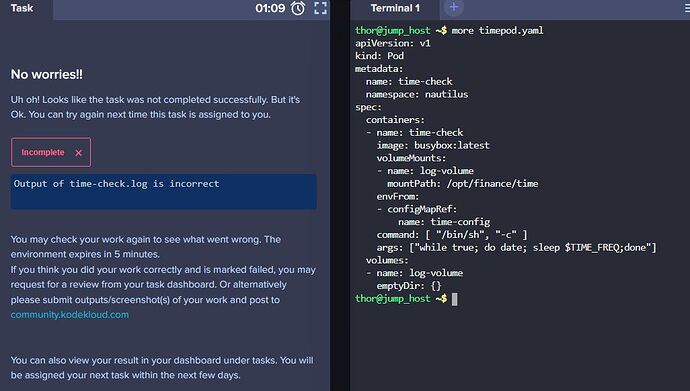Select the Terminal 1 tab
The height and width of the screenshot is (391, 690).
coord(395,8)
